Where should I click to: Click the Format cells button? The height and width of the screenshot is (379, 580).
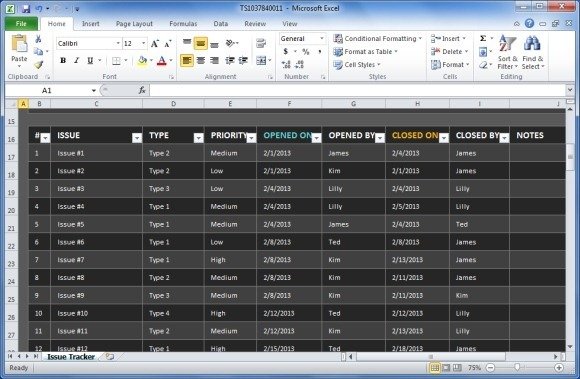(x=450, y=65)
